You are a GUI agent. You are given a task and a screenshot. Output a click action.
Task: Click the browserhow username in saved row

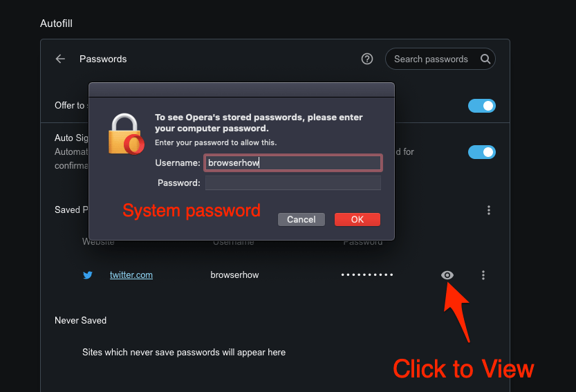pos(234,275)
